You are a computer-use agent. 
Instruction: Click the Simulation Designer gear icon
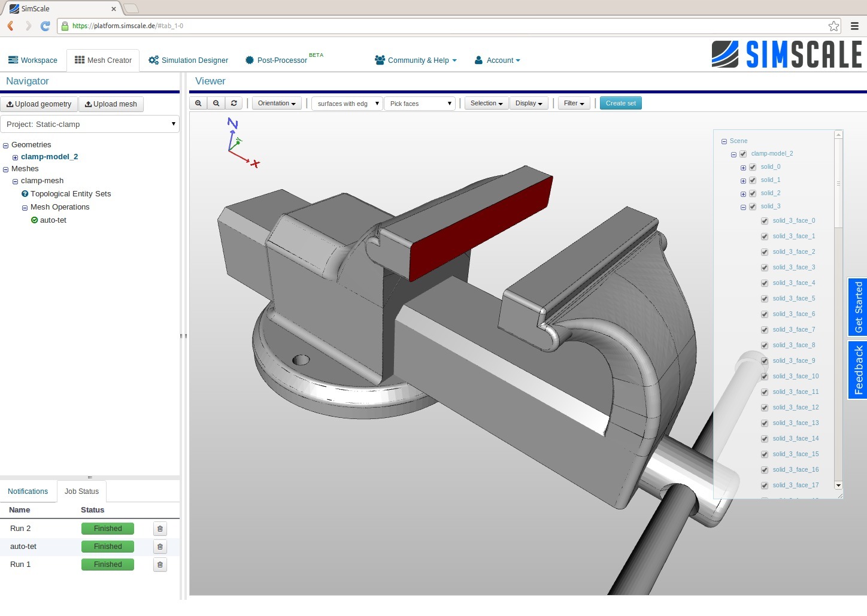click(x=153, y=60)
